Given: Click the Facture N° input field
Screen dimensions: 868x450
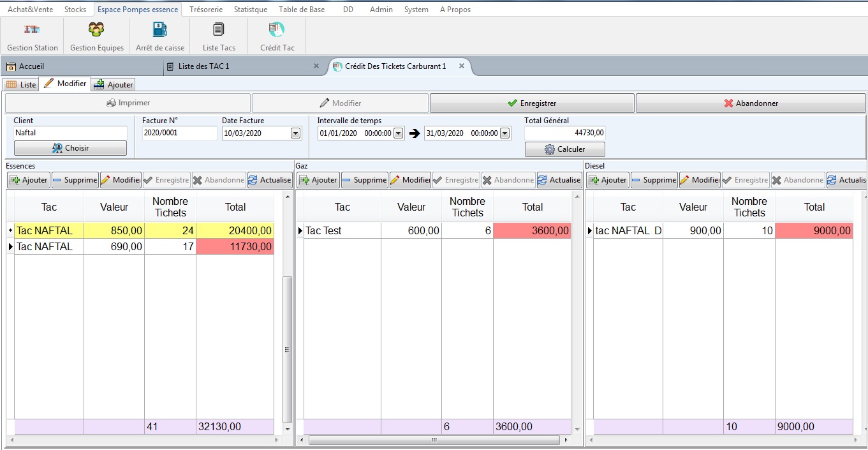Looking at the screenshot, I should point(179,133).
